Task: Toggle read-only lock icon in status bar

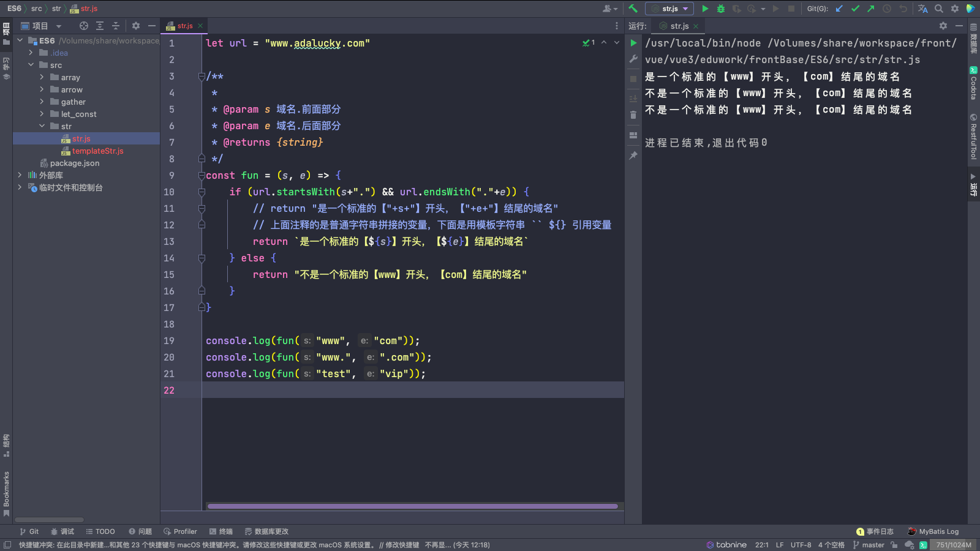Action: click(x=894, y=545)
